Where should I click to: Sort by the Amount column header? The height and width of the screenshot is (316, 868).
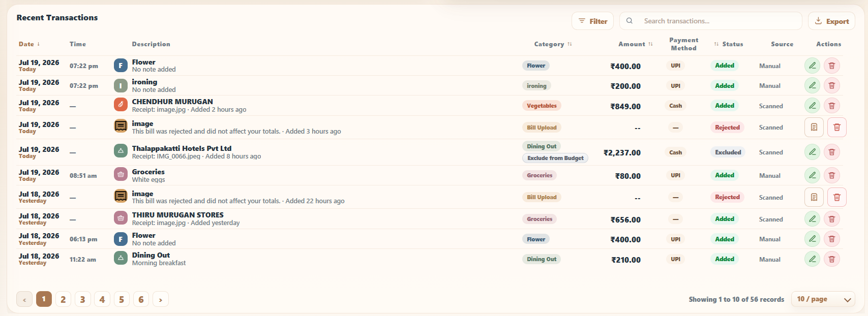[636, 44]
